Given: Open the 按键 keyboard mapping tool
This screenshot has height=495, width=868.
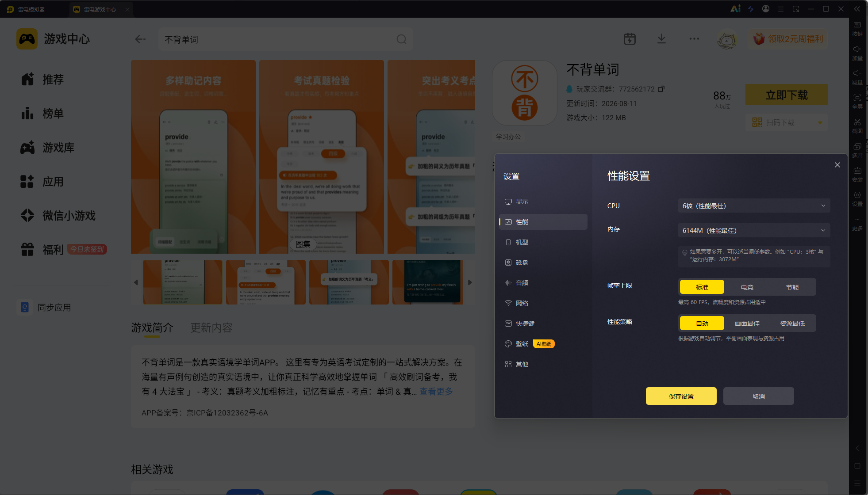Looking at the screenshot, I should pyautogui.click(x=857, y=29).
